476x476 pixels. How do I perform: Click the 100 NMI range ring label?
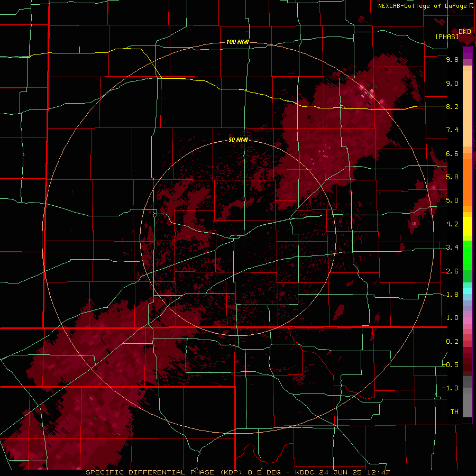(237, 42)
